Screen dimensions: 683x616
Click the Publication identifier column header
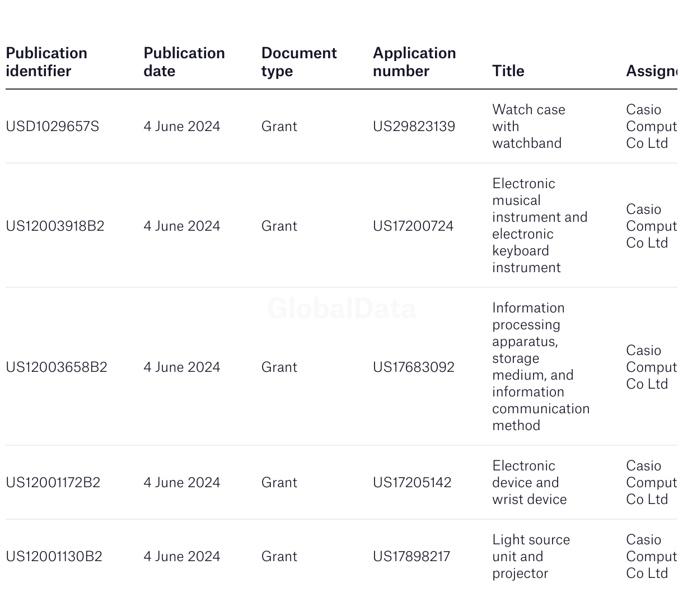coord(46,62)
